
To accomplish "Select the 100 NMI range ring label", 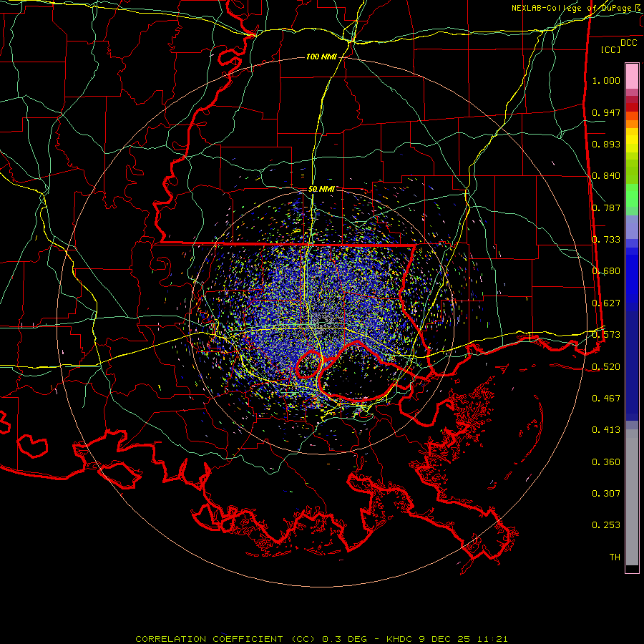I will tap(321, 57).
